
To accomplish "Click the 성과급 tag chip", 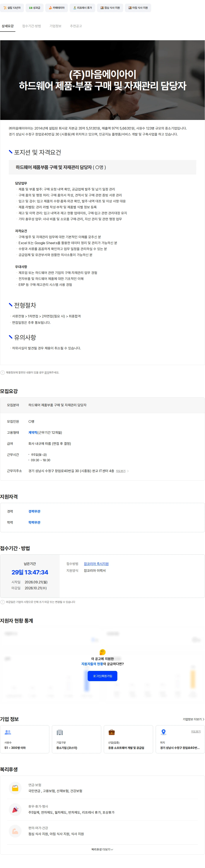I will 34,8.
